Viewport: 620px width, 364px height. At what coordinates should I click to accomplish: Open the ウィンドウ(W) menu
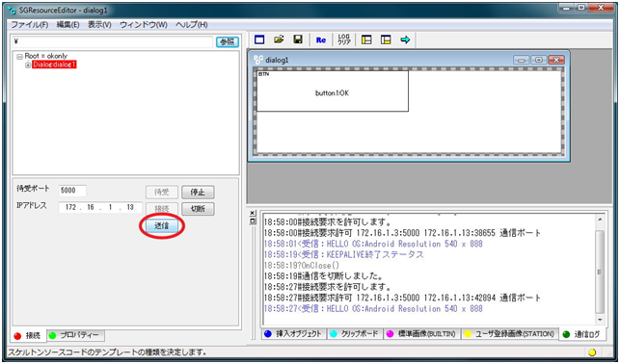(x=144, y=25)
